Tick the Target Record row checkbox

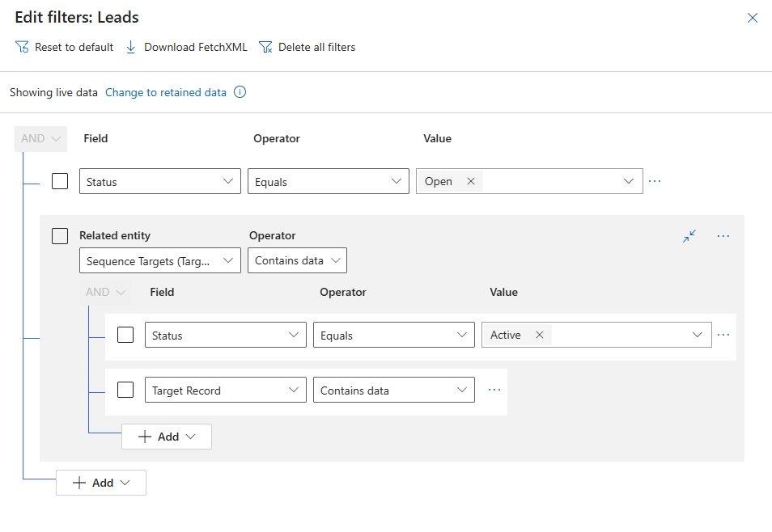(125, 390)
